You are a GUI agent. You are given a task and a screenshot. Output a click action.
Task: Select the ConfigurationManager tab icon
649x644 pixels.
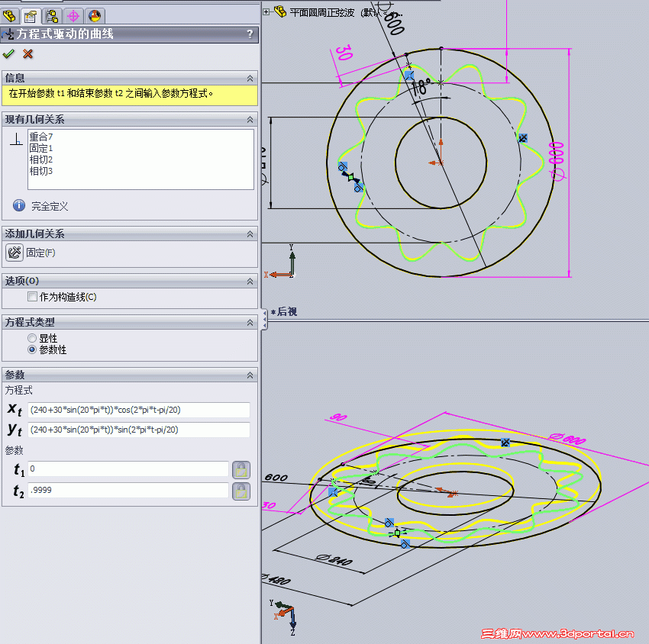51,15
